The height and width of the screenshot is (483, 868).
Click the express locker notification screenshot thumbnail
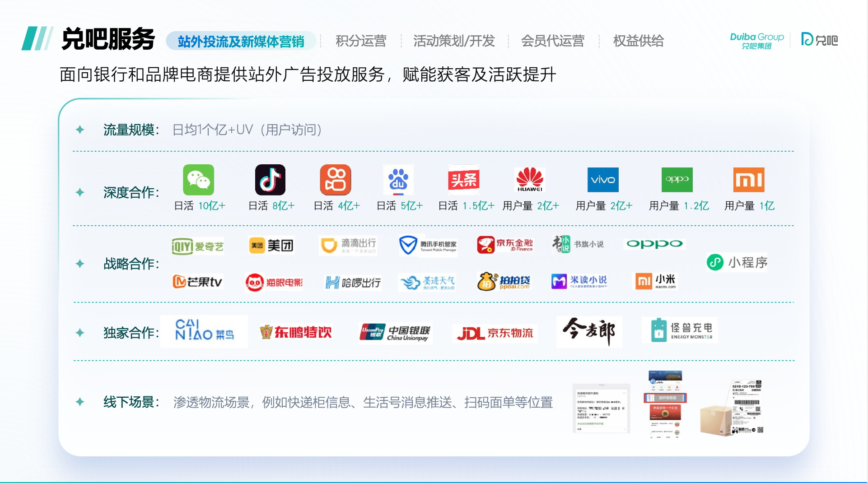coord(601,408)
